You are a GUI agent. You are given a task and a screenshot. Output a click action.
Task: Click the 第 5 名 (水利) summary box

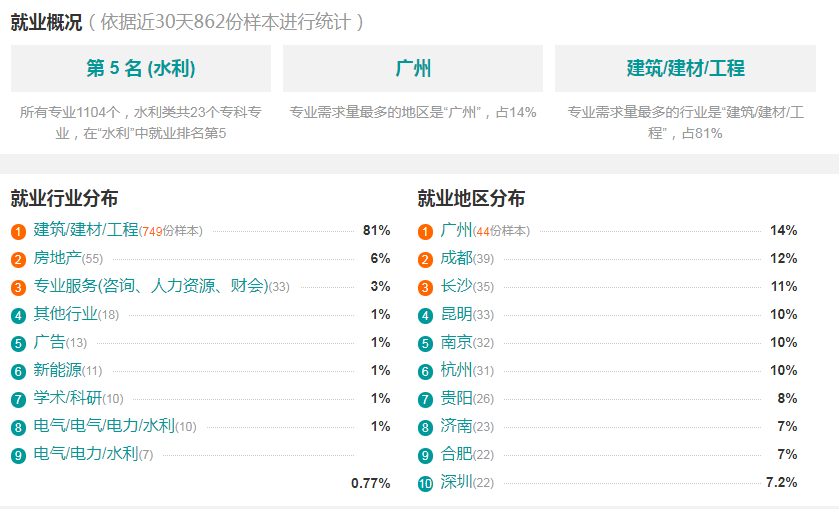pyautogui.click(x=141, y=69)
